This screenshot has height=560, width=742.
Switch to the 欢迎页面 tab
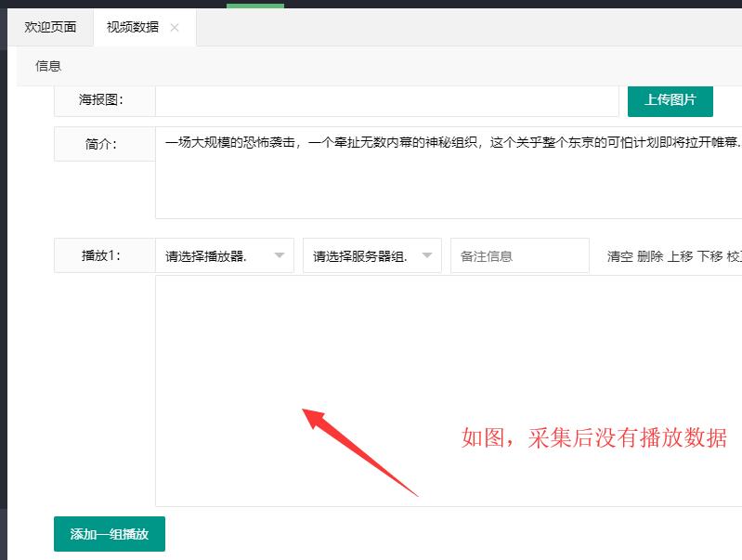click(50, 27)
